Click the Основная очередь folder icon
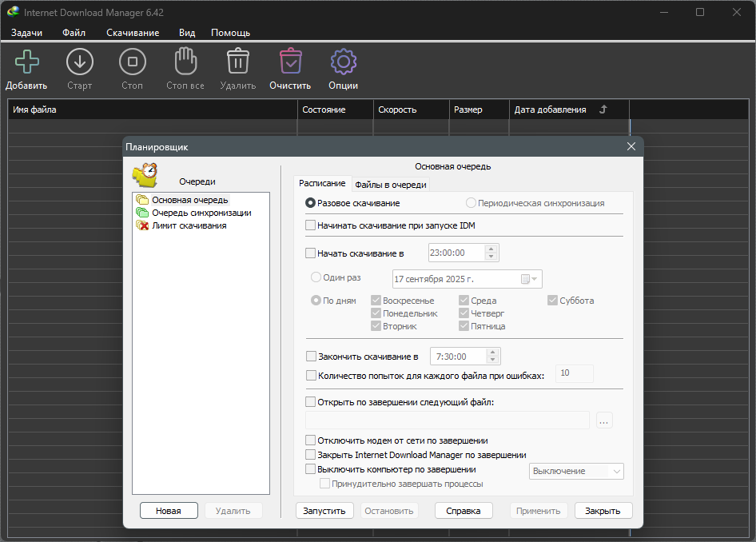 (x=142, y=200)
